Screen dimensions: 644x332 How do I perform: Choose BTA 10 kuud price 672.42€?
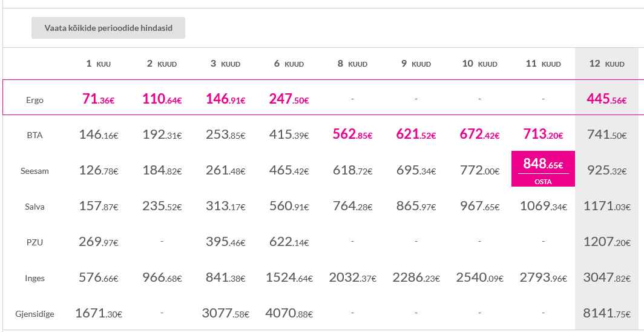coord(479,134)
